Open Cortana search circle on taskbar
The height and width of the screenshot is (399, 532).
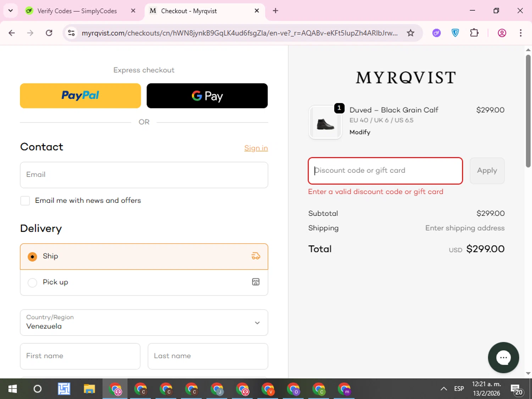pos(37,389)
